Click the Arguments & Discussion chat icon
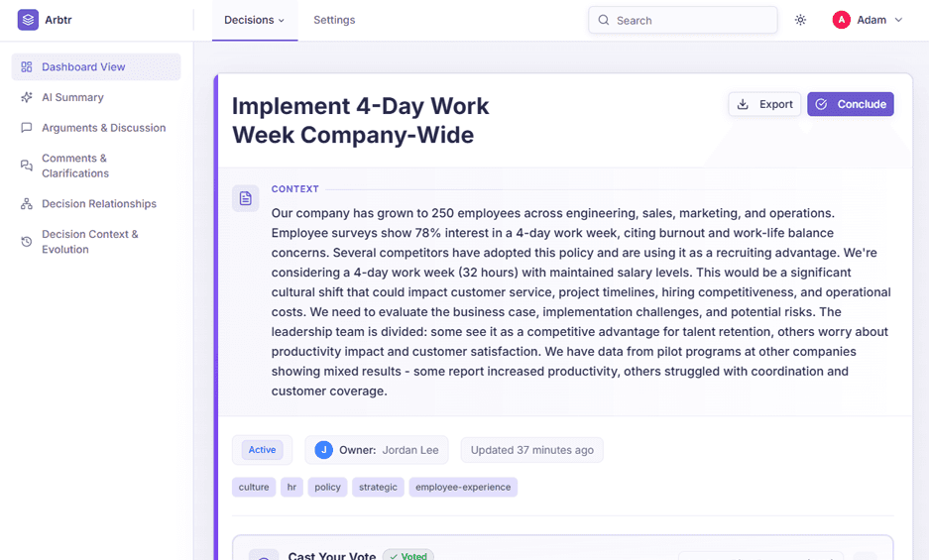Screen dimensions: 929x560 point(27,128)
